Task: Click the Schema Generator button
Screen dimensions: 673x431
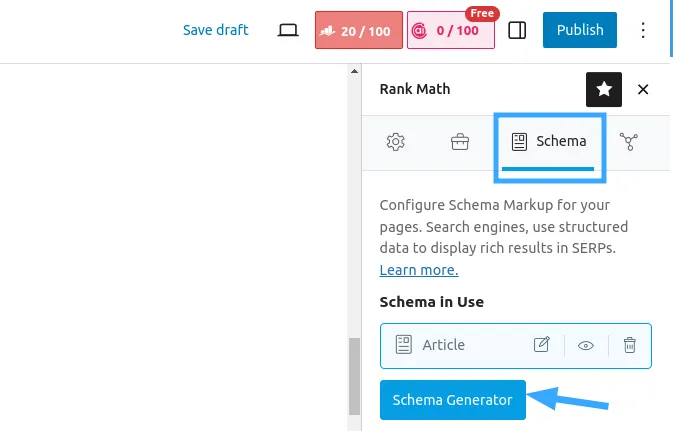Action: [x=452, y=400]
